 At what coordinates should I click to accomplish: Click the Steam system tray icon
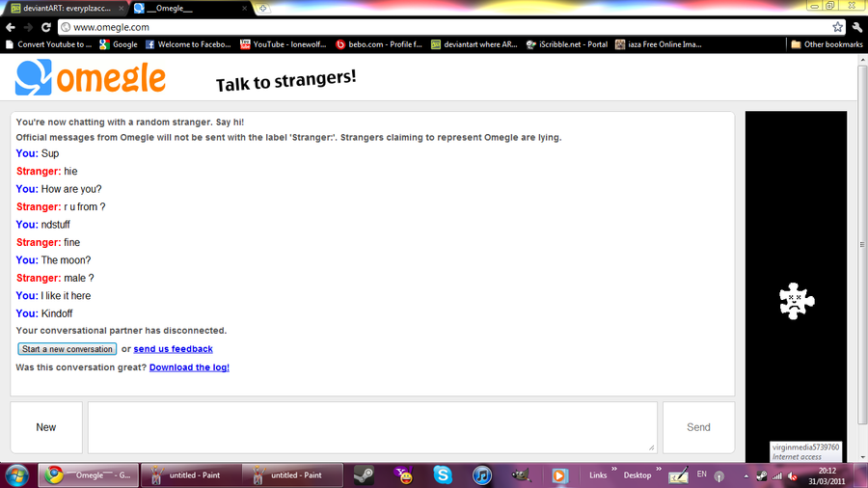(762, 475)
